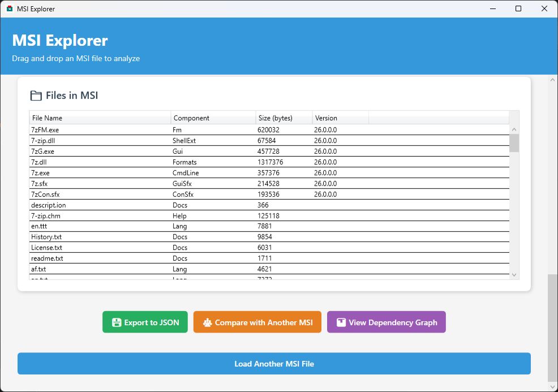Click version 26.0.0.0 in 7zCon.sfx row
Screen dimensions: 558x392
tap(325, 194)
